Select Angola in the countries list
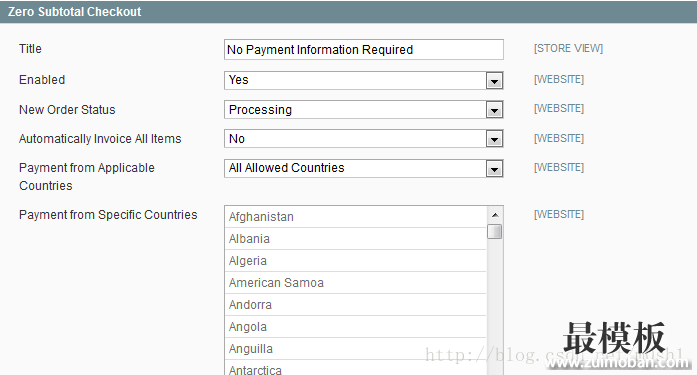The image size is (697, 375). (356, 327)
